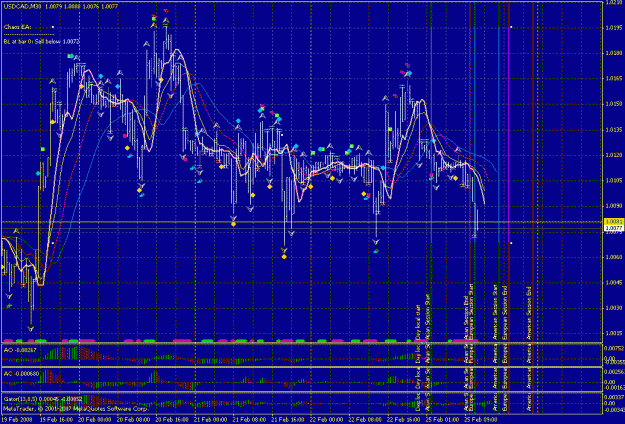Click the 25 Feb 09:00 time label
625x424 pixels.
point(481,419)
